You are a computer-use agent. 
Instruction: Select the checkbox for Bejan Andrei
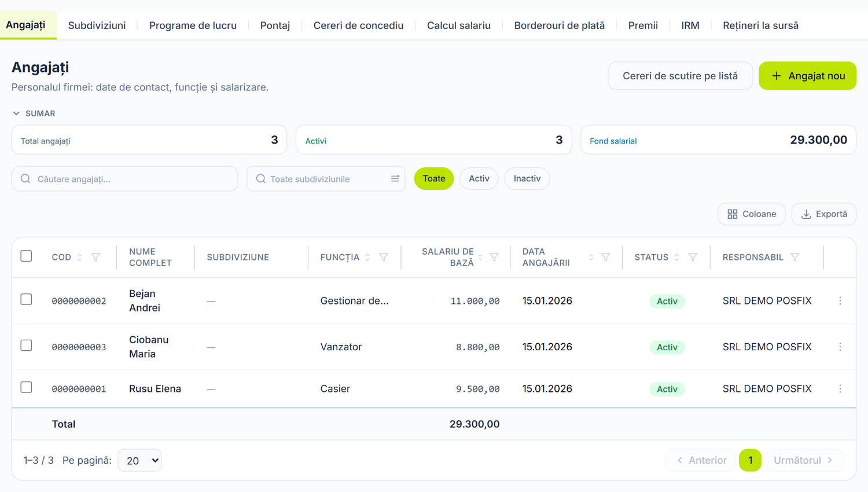[x=26, y=299]
